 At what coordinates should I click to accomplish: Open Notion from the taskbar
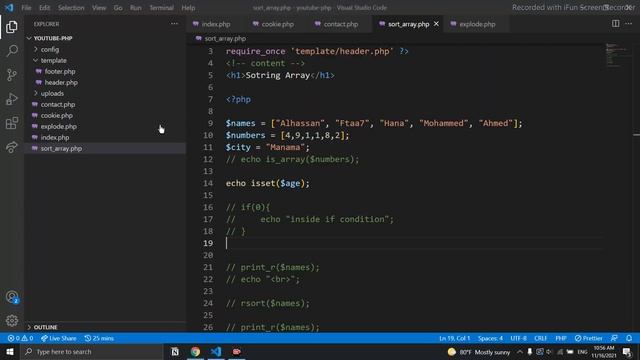(175, 351)
